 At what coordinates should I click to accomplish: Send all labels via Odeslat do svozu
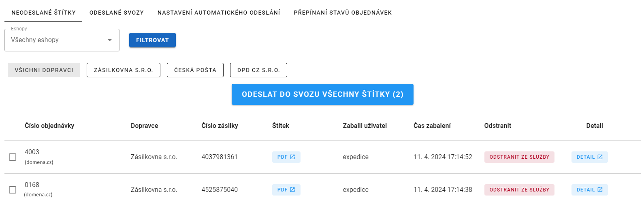pos(322,94)
